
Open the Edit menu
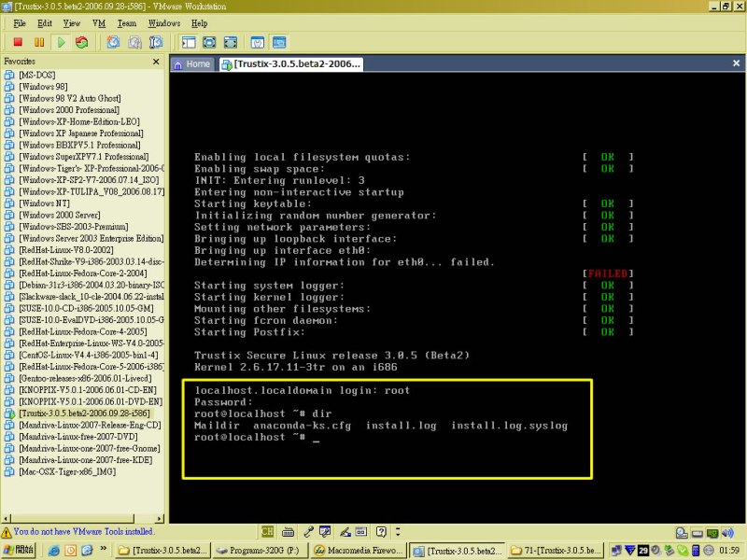pyautogui.click(x=45, y=23)
